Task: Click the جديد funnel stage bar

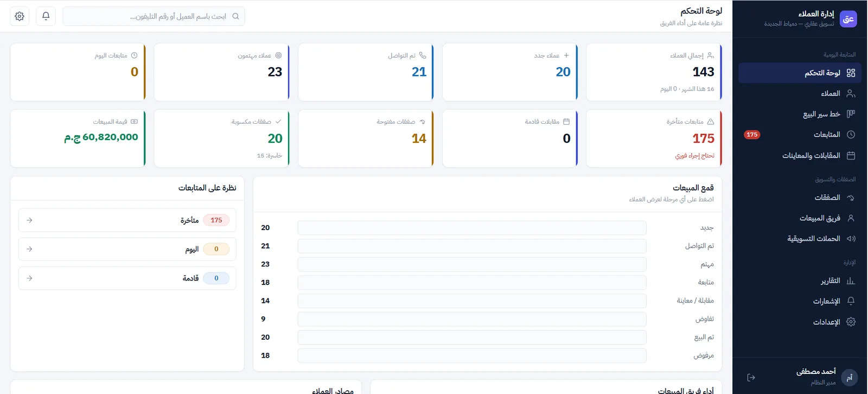Action: (x=472, y=228)
